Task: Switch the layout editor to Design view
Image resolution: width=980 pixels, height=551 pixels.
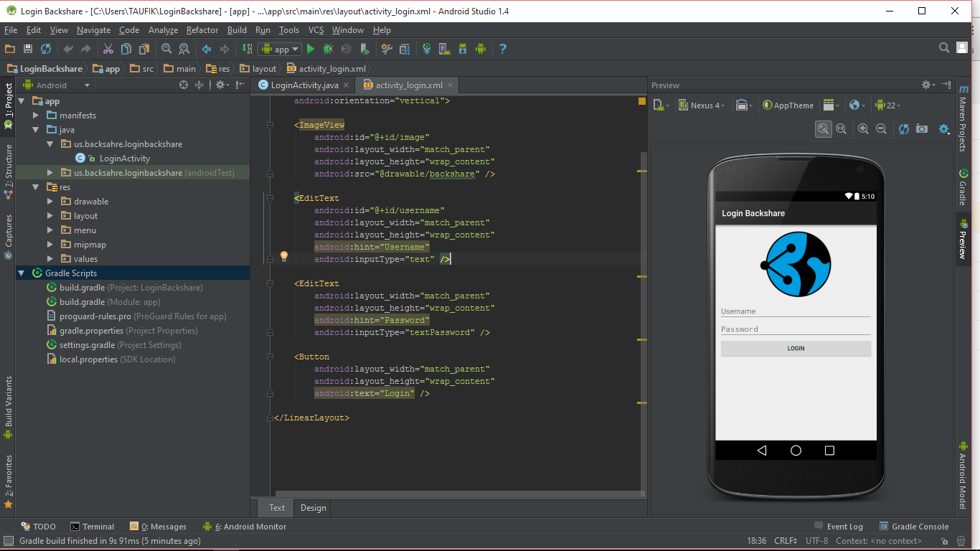Action: 312,508
